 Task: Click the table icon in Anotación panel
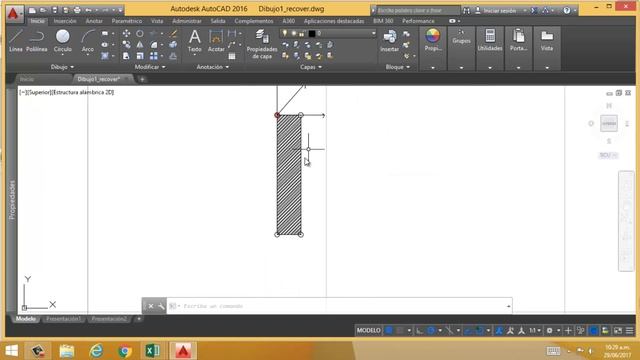pyautogui.click(x=232, y=56)
